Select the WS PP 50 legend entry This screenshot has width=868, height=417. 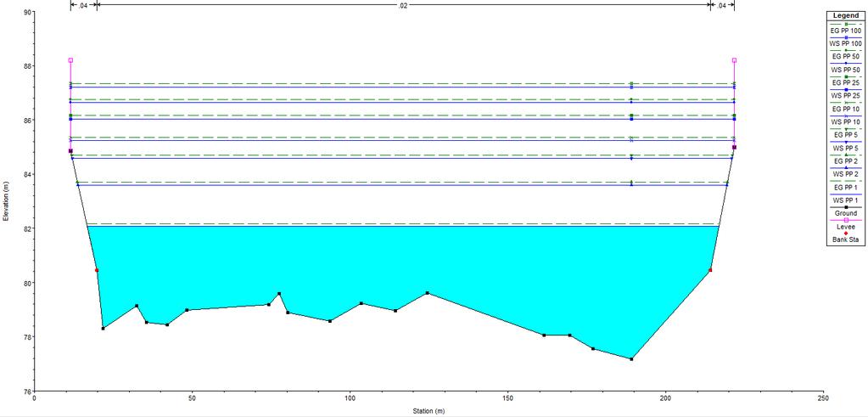[846, 70]
